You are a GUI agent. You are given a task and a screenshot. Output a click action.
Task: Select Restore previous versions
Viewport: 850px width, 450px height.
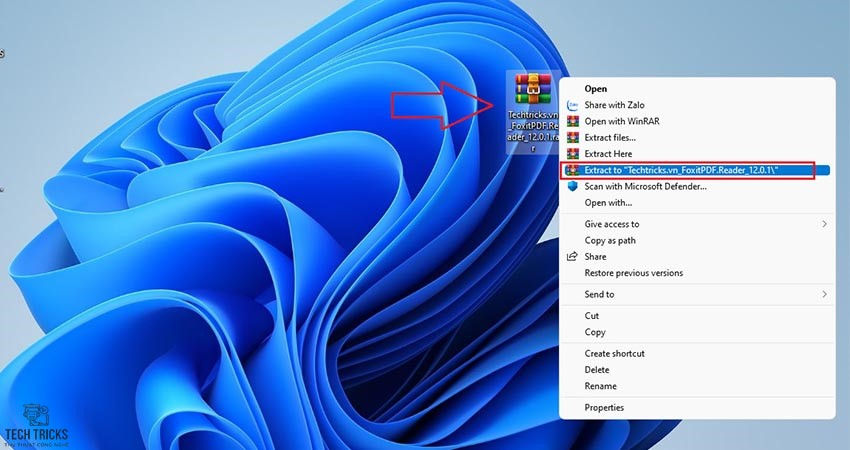pyautogui.click(x=697, y=273)
